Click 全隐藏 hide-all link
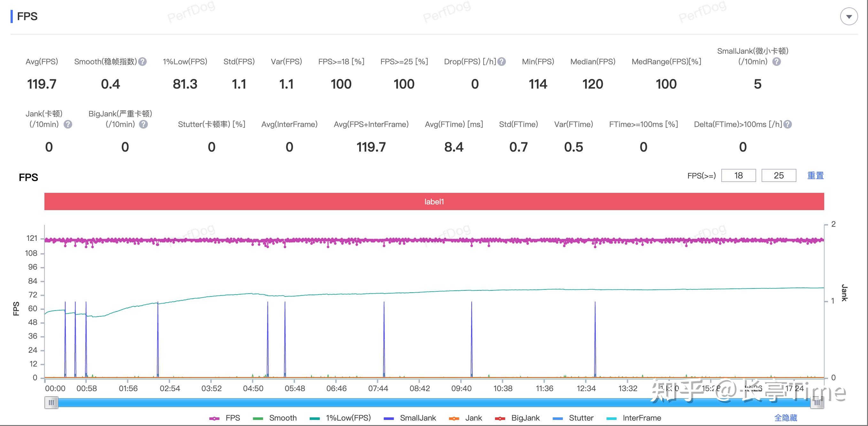The height and width of the screenshot is (426, 868). [786, 418]
